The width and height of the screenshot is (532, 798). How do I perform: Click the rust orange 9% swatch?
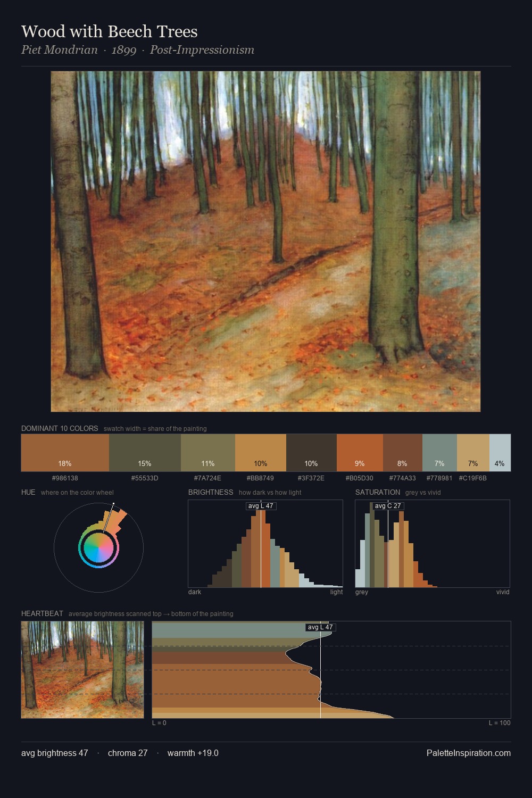pyautogui.click(x=360, y=453)
